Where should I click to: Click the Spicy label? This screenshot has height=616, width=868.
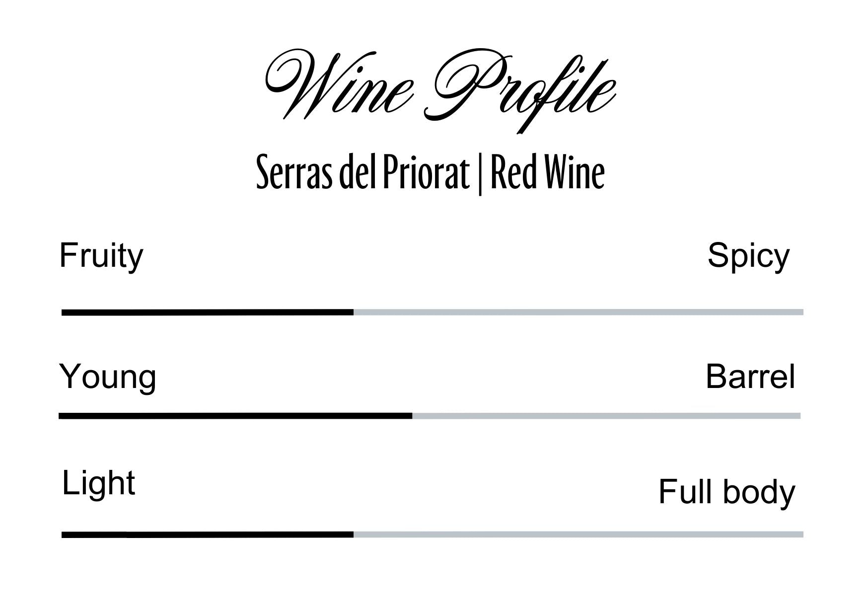point(748,256)
